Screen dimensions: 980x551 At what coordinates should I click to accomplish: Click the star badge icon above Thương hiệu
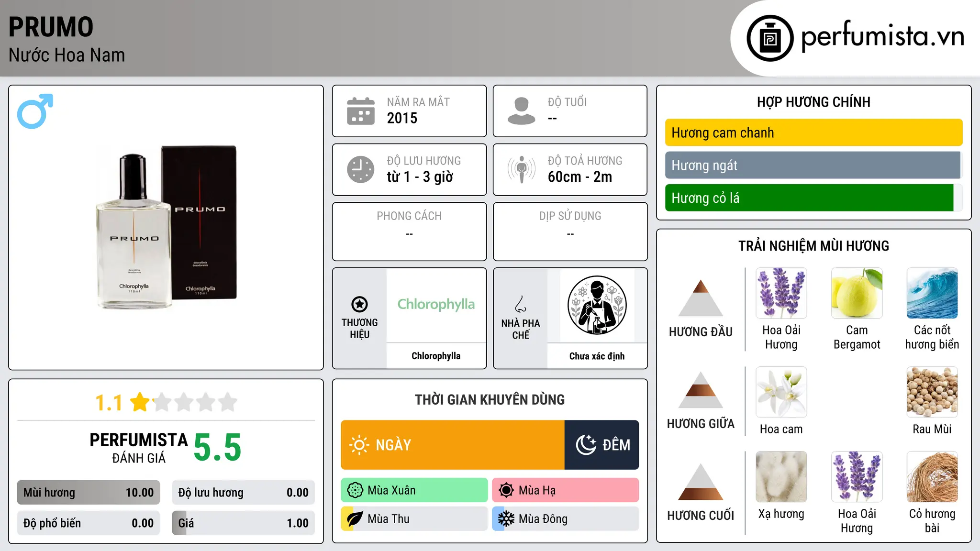360,304
